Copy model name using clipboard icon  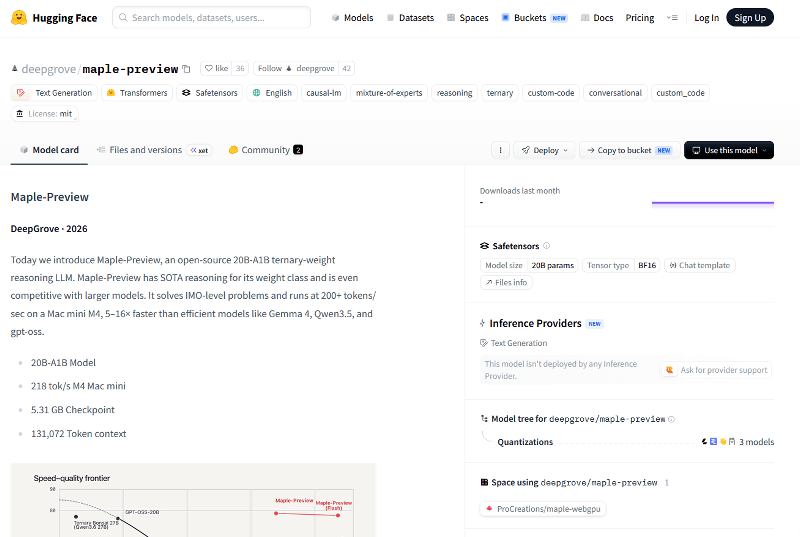[x=187, y=69]
